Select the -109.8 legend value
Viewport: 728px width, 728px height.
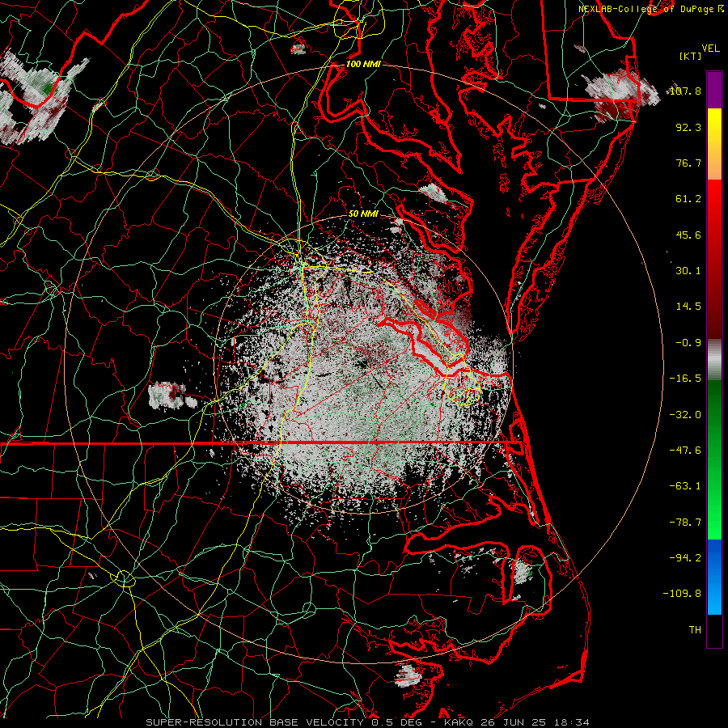click(682, 594)
